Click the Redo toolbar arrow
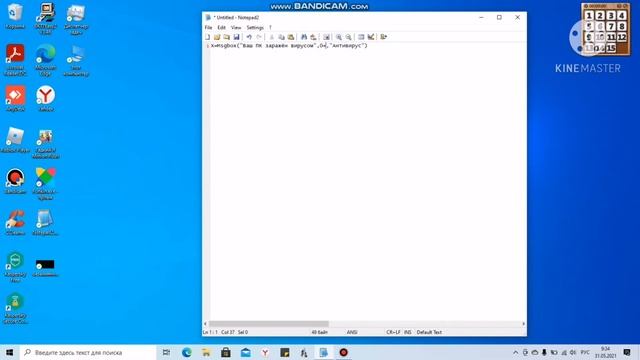640x360 pixels. [x=259, y=37]
